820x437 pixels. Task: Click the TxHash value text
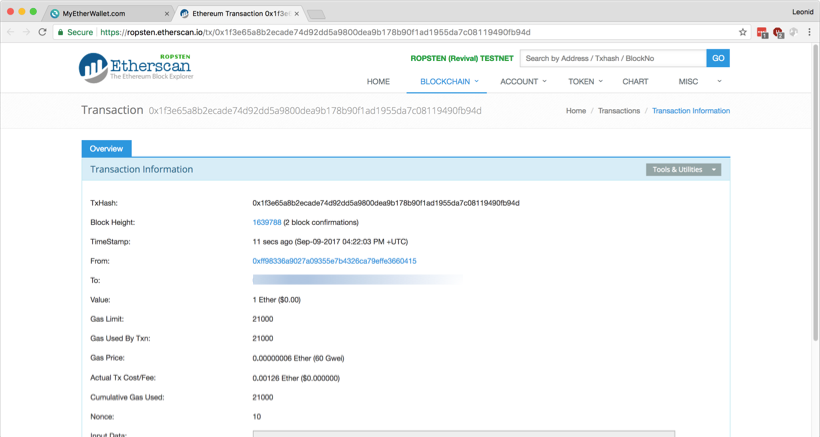[x=386, y=203]
